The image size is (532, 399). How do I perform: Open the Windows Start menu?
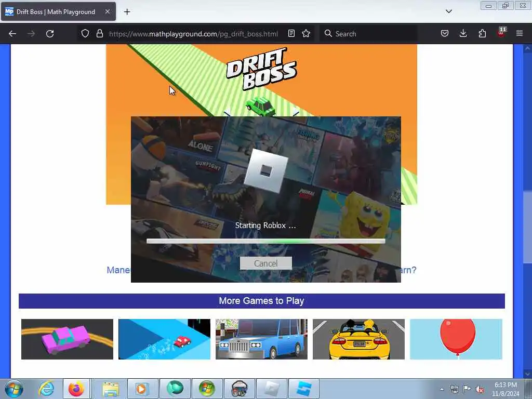point(14,389)
